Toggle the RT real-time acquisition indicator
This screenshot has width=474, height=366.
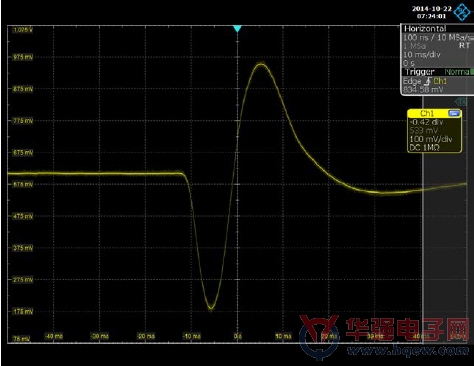click(x=464, y=46)
